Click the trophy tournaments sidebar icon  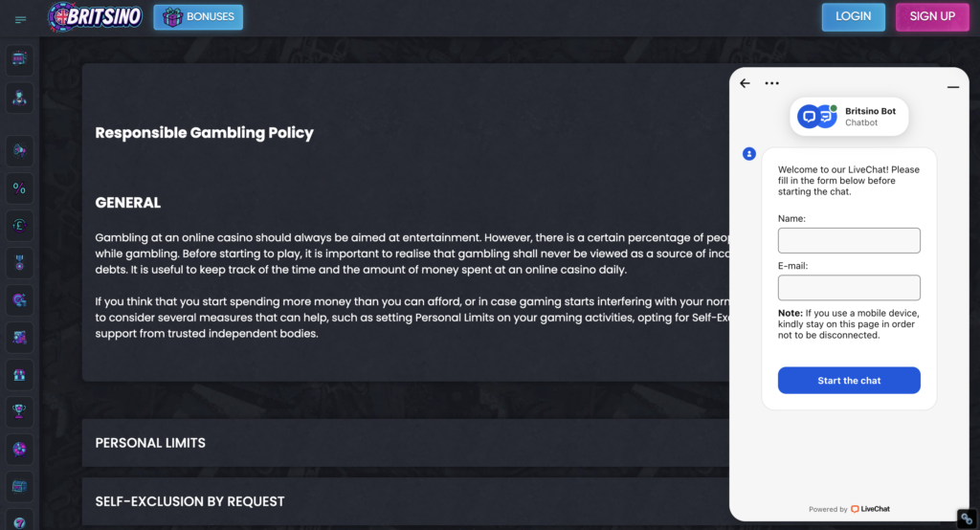click(x=19, y=411)
